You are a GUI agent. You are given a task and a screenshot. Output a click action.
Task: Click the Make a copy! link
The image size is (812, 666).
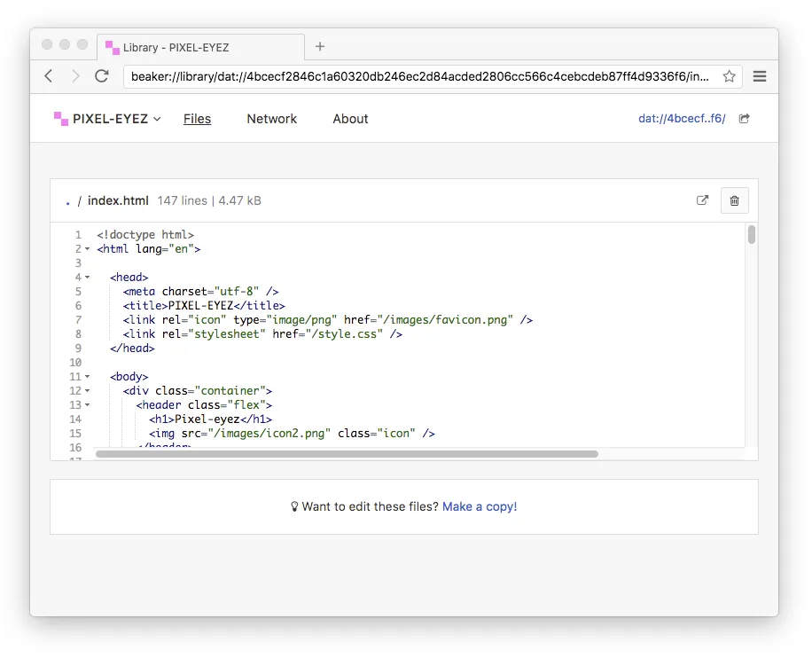[x=479, y=507]
